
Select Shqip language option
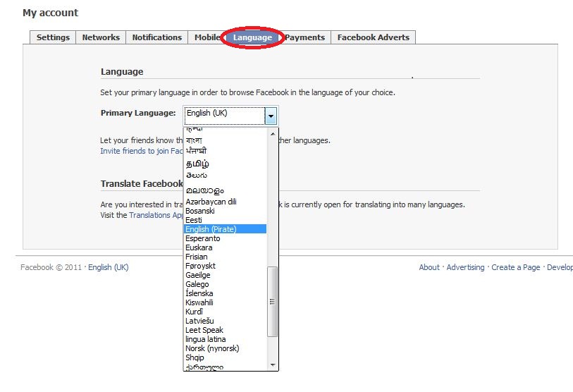click(225, 357)
